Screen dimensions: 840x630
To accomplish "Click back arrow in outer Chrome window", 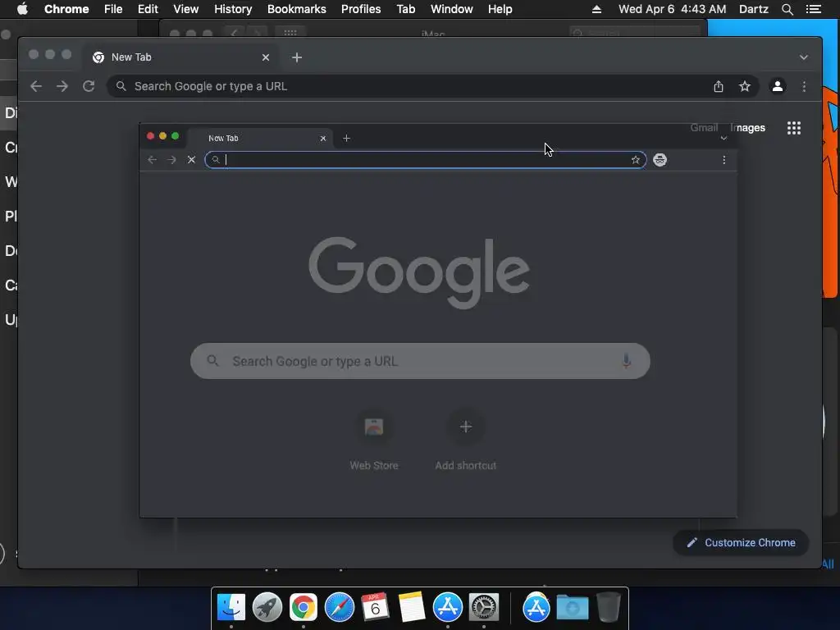I will (36, 86).
